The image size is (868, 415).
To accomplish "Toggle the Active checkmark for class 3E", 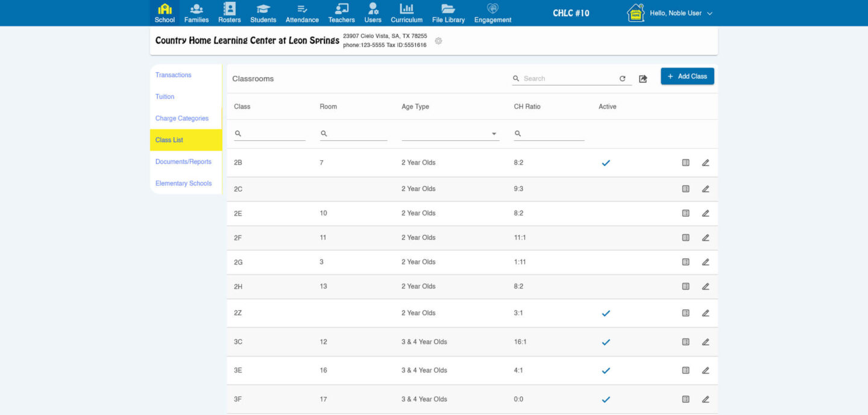I will (x=606, y=370).
